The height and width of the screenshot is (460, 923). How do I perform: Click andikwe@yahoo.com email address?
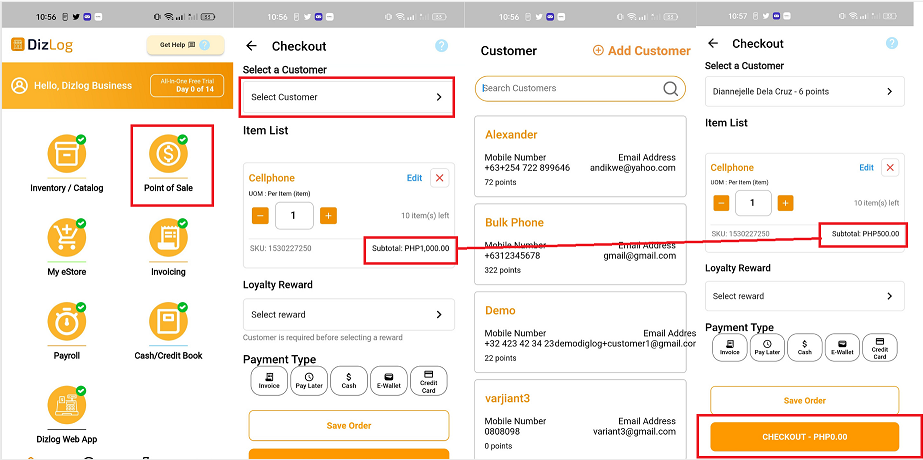pyautogui.click(x=633, y=168)
